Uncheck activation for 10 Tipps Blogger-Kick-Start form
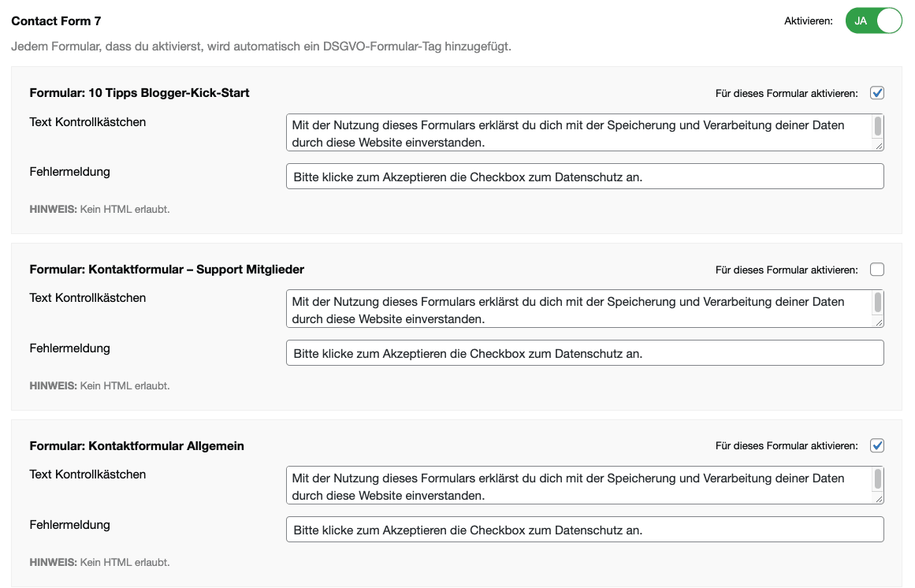 click(877, 93)
